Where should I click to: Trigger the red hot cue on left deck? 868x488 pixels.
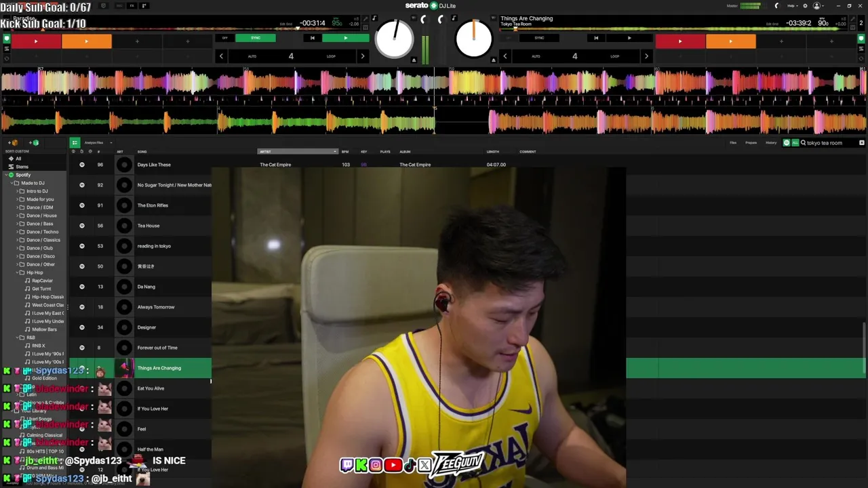click(36, 41)
